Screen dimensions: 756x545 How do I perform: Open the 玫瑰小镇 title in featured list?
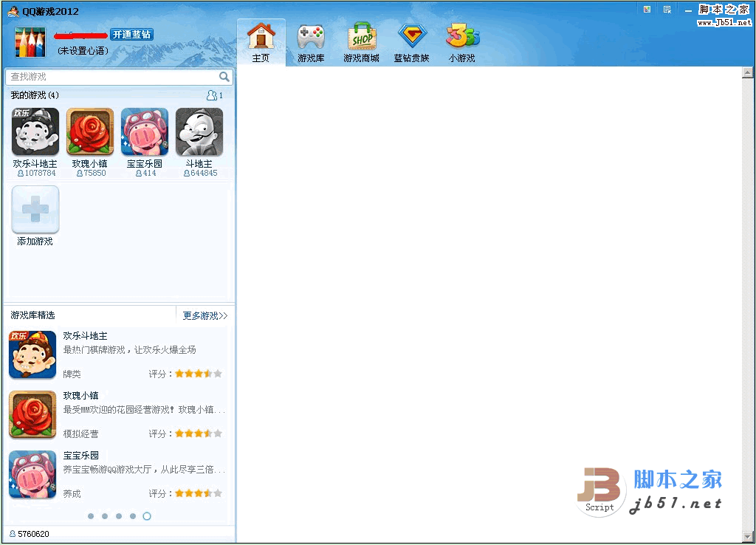pos(81,396)
